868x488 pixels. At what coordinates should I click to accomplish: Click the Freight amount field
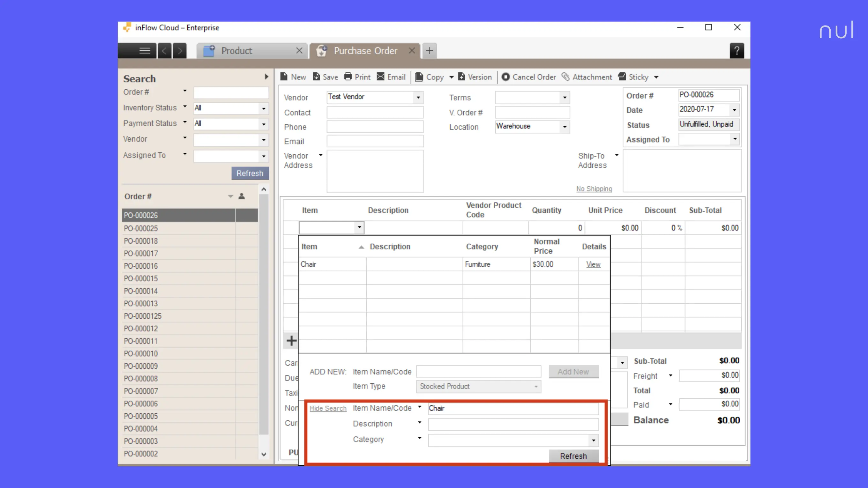pos(709,375)
